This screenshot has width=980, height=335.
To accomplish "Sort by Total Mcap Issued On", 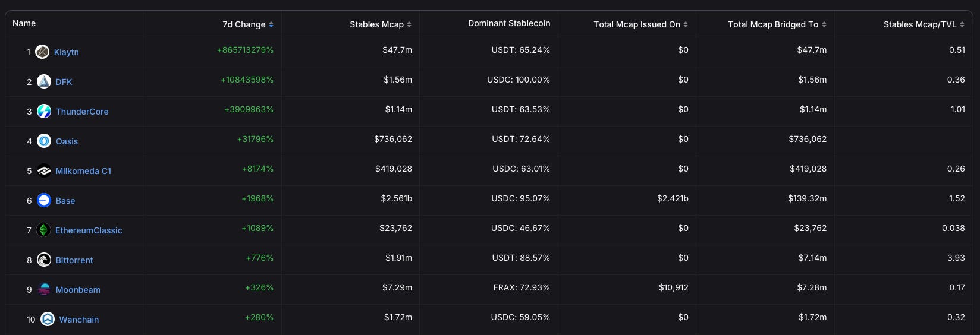I will 640,24.
